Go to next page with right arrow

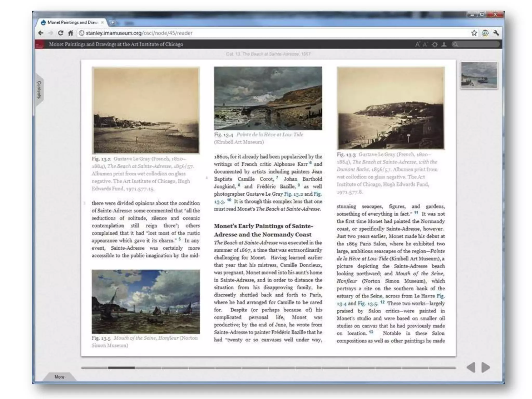(x=486, y=367)
